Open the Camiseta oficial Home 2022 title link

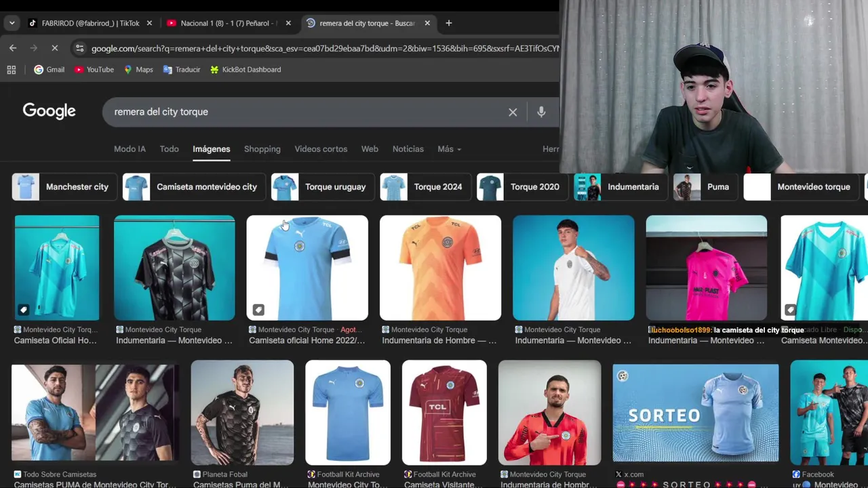point(307,341)
